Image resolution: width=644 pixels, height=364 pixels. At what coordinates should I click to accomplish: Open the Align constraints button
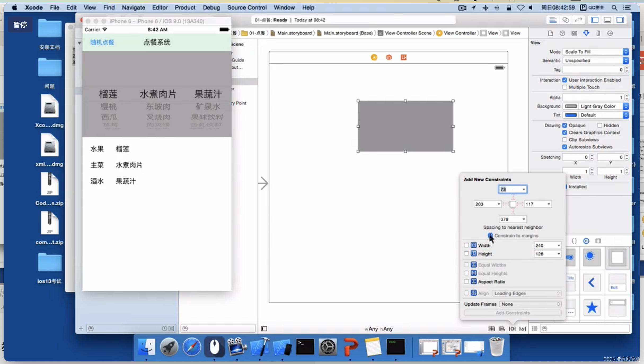pyautogui.click(x=502, y=329)
